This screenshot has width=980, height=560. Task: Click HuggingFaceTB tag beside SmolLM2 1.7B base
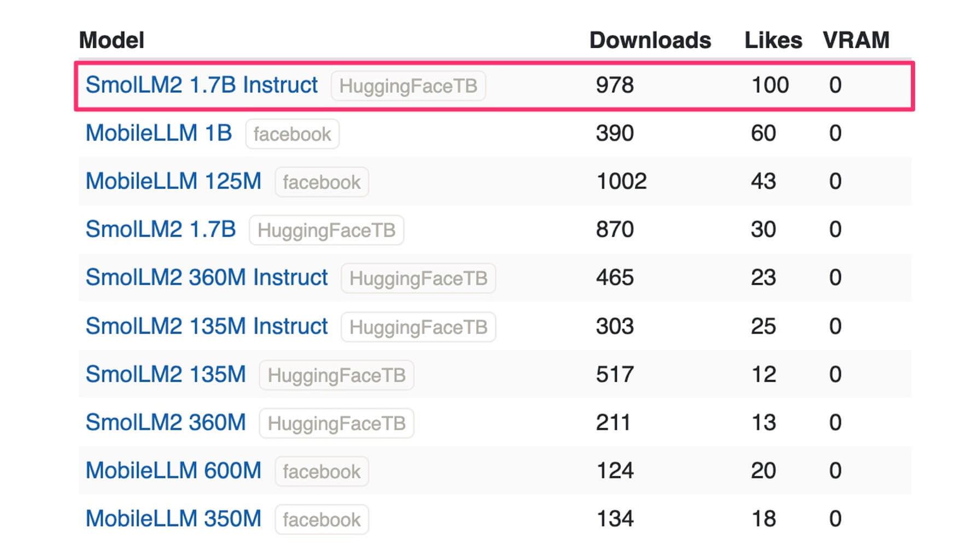[326, 230]
